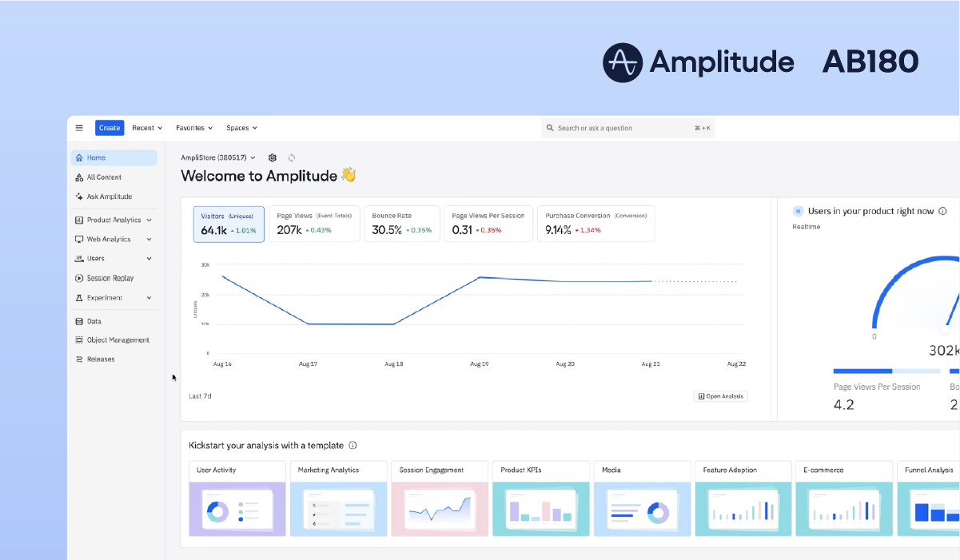The height and width of the screenshot is (560, 960).
Task: Expand the Users section chevron
Action: (x=149, y=259)
